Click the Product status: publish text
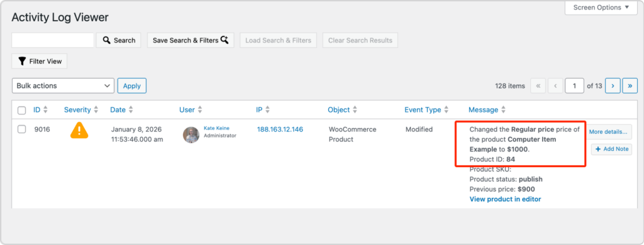 coord(506,179)
